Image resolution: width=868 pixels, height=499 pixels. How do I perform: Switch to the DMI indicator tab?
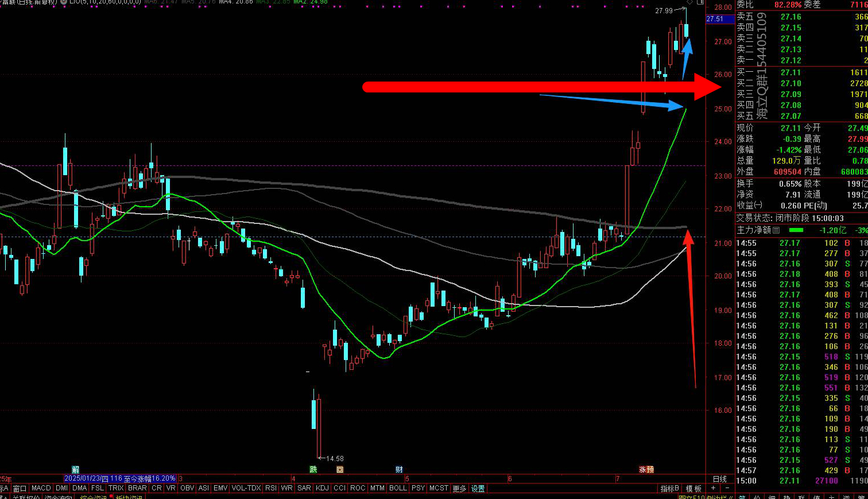pyautogui.click(x=62, y=488)
